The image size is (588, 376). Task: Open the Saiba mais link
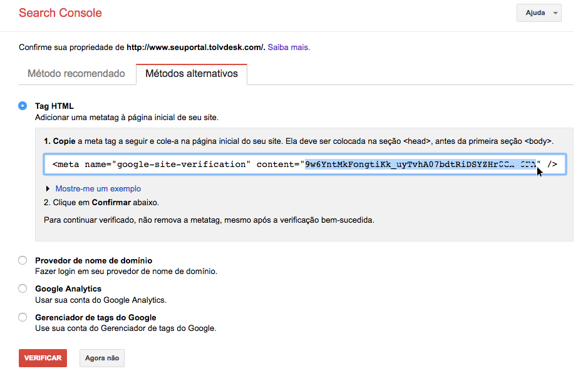pos(289,47)
